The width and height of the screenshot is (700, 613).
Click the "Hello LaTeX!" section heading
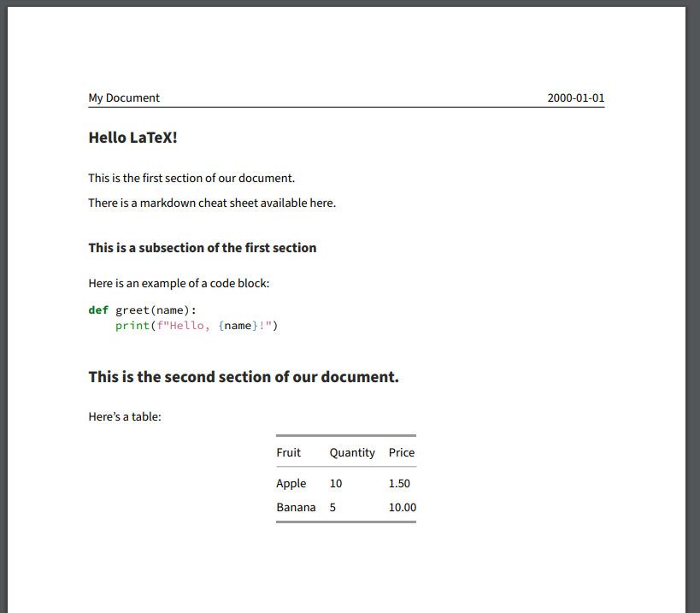point(132,137)
